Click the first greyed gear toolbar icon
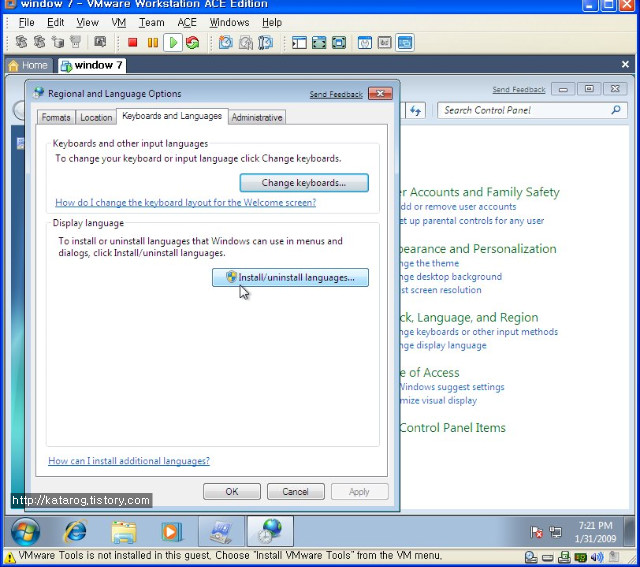The height and width of the screenshot is (567, 640). tap(21, 42)
